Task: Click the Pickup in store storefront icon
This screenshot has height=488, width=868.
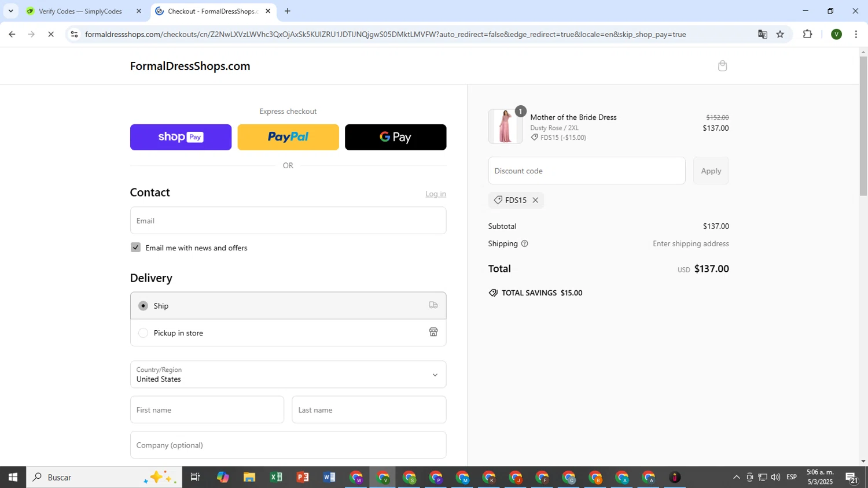Action: pos(433,332)
